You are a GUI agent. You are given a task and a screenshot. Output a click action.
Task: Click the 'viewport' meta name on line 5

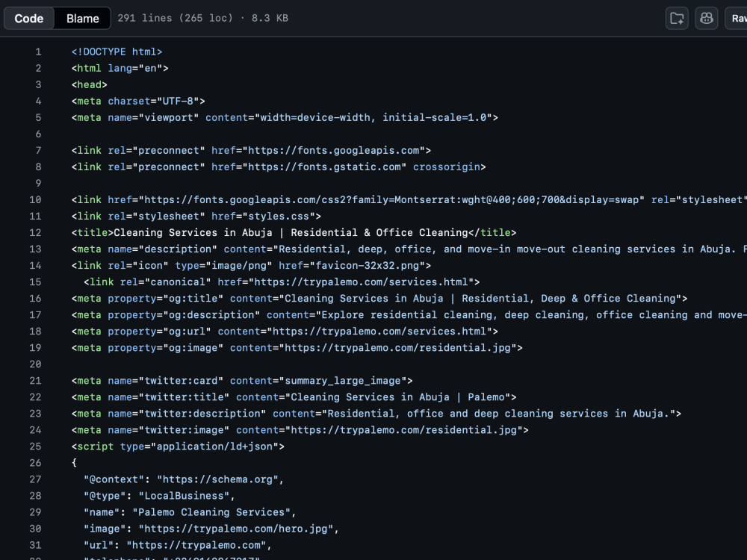[x=169, y=117]
